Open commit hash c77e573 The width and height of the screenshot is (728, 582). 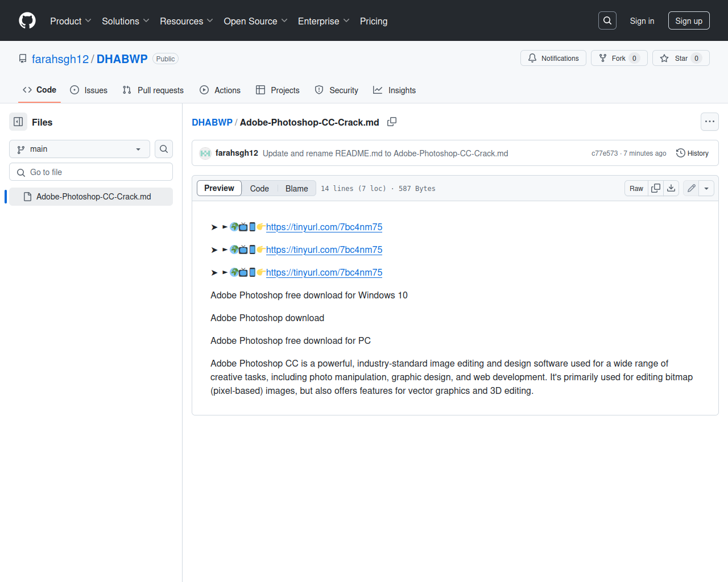(x=605, y=153)
